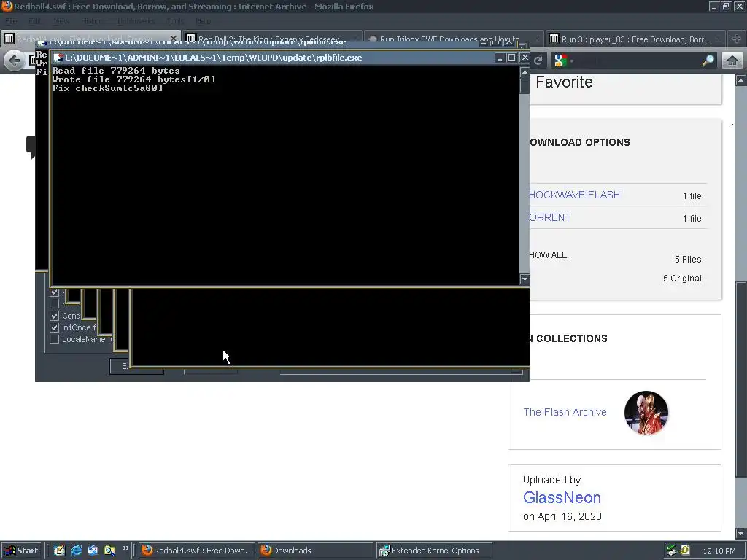Open a new tab with plus button
Viewport: 747px width, 560px height.
737,39
